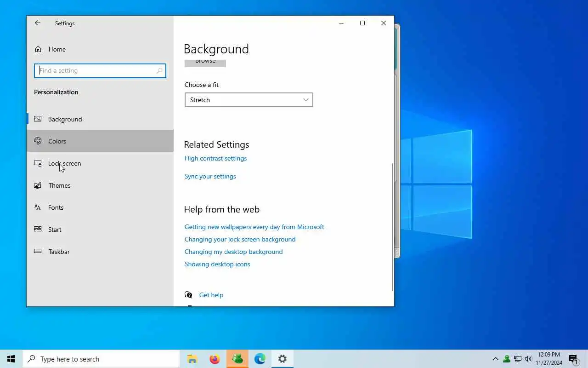588x368 pixels.
Task: Open the Fonts section
Action: click(100, 207)
